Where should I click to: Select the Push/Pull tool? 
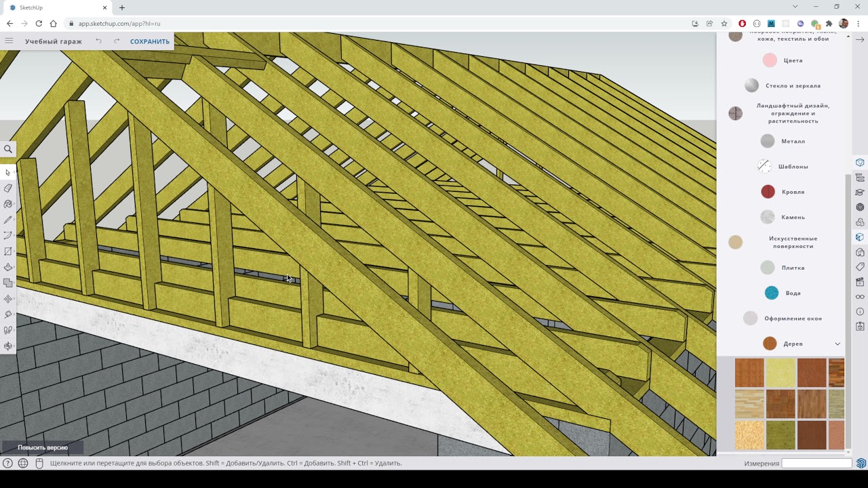8,267
